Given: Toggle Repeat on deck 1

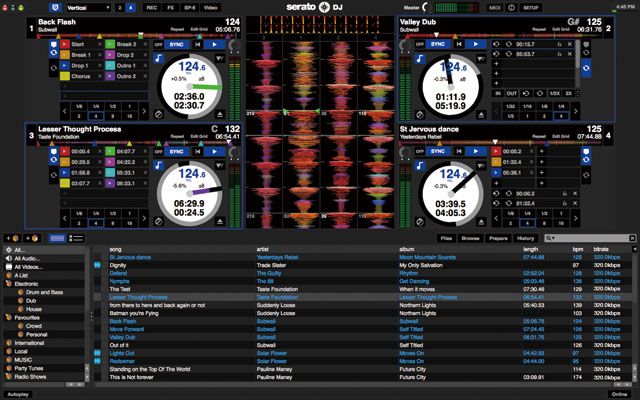Looking at the screenshot, I should point(177,29).
